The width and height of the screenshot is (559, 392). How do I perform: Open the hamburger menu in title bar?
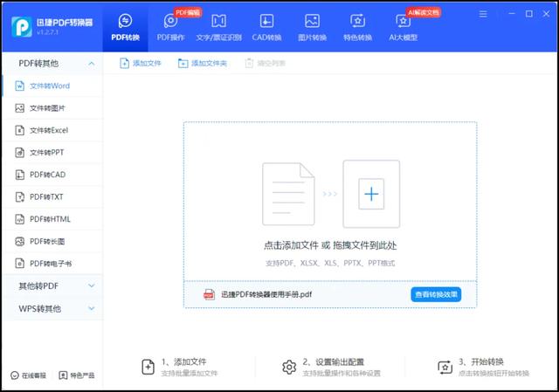(x=483, y=14)
